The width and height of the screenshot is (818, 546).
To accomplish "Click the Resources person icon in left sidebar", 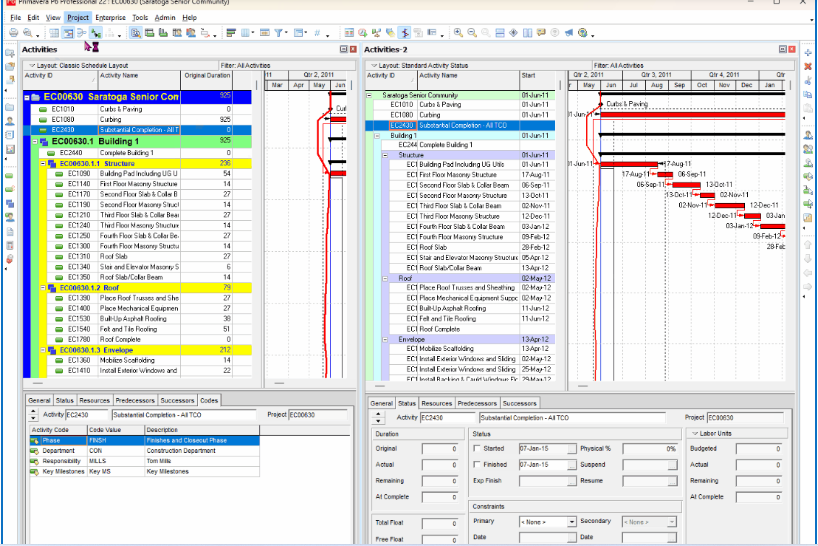I will pyautogui.click(x=10, y=121).
